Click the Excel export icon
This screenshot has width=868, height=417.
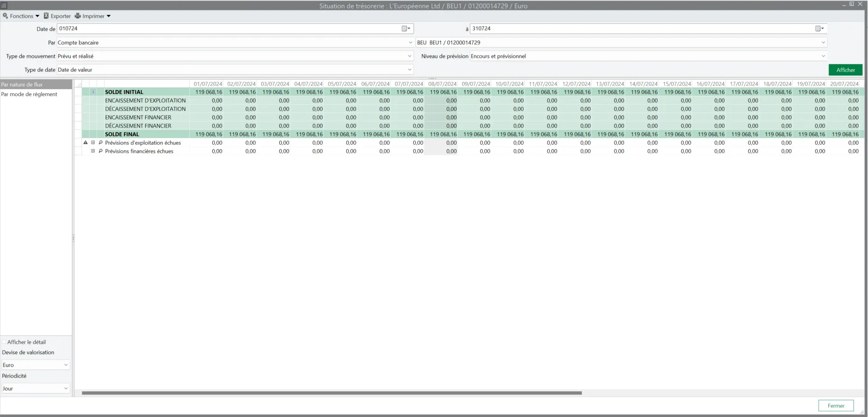pyautogui.click(x=46, y=16)
